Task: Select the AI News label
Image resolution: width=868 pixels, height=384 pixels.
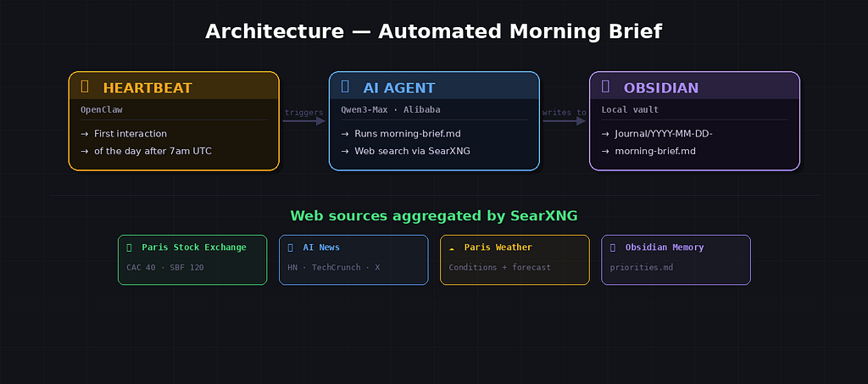Action: point(321,248)
